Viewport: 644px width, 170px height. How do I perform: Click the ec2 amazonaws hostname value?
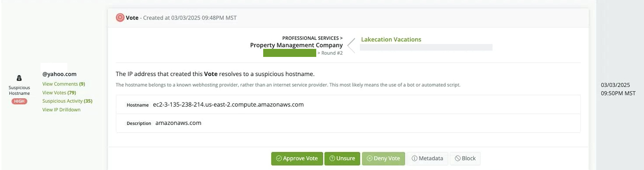(x=228, y=104)
